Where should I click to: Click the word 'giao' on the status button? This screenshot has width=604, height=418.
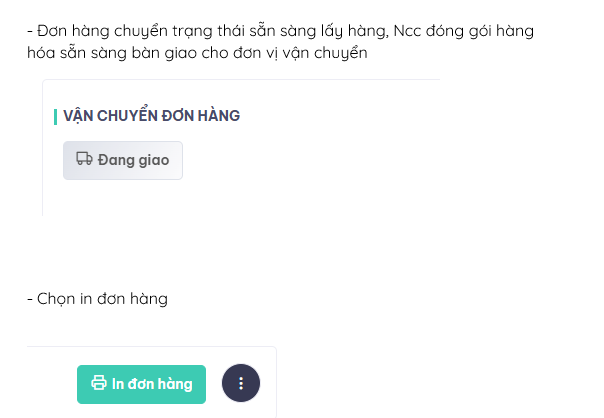[x=151, y=159]
